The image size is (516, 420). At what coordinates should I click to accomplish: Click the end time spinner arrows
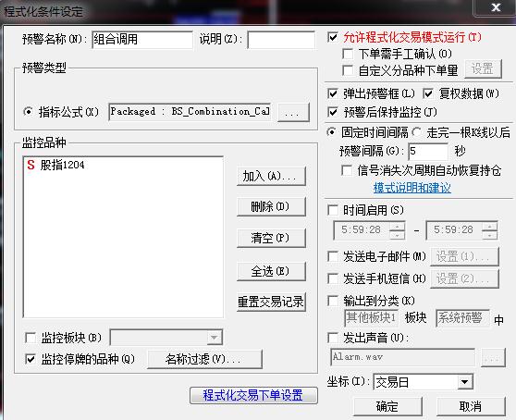point(490,230)
